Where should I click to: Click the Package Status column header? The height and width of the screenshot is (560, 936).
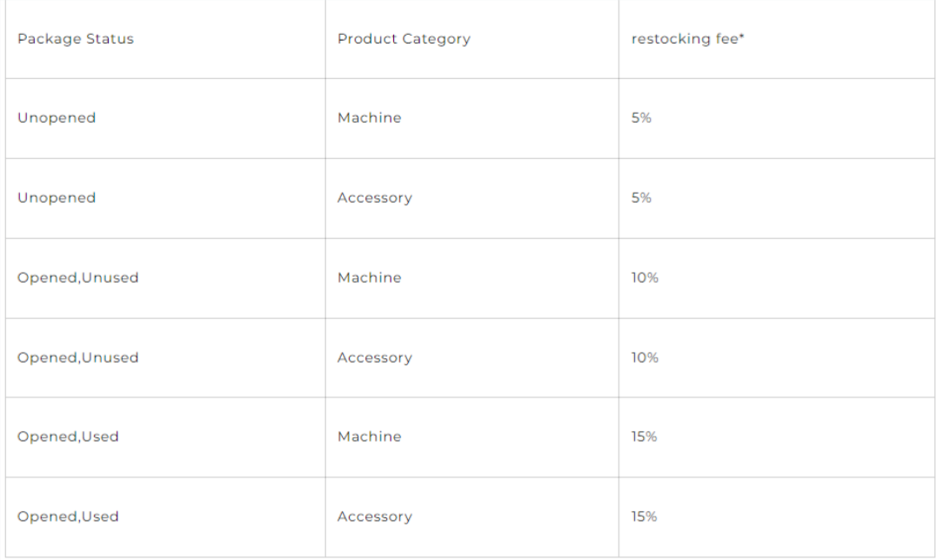[76, 39]
